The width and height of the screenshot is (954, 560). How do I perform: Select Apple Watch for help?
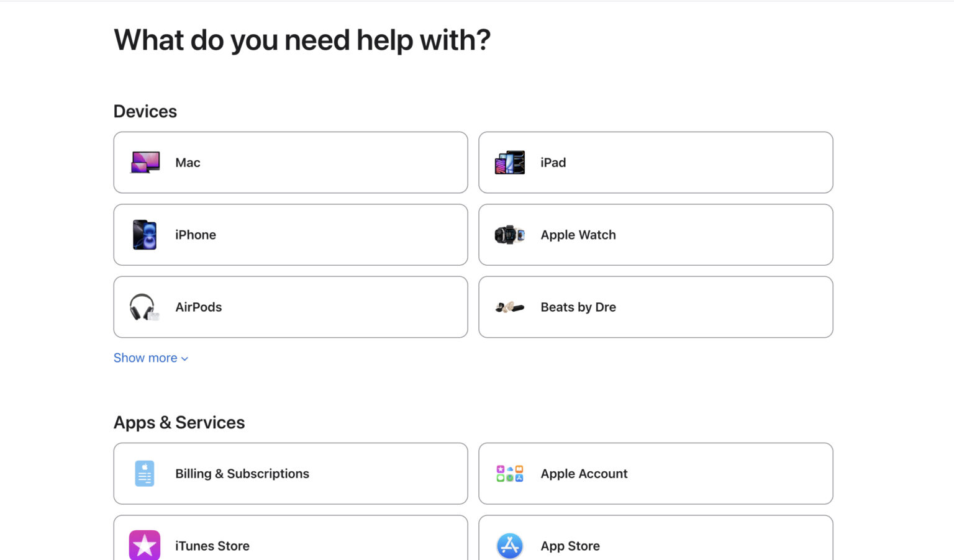[x=655, y=235]
